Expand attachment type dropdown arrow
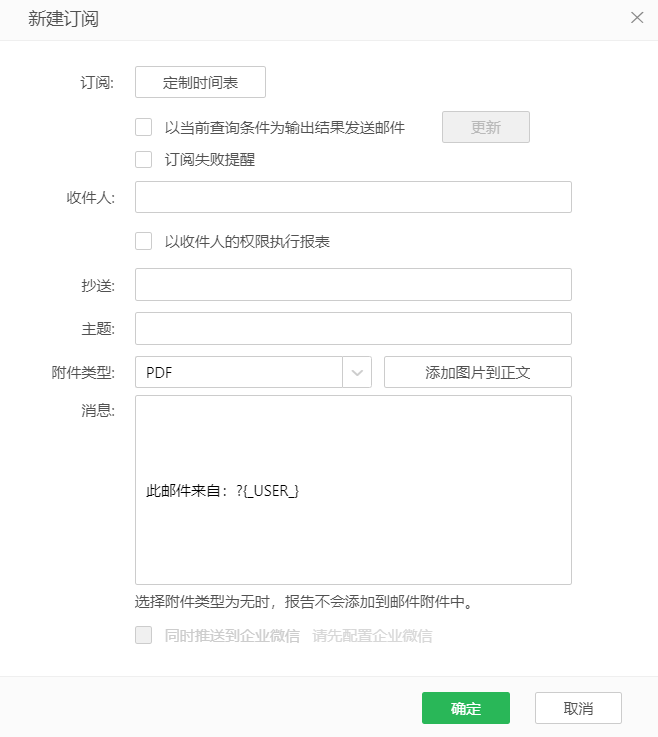Viewport: 658px width, 737px height. coord(357,372)
